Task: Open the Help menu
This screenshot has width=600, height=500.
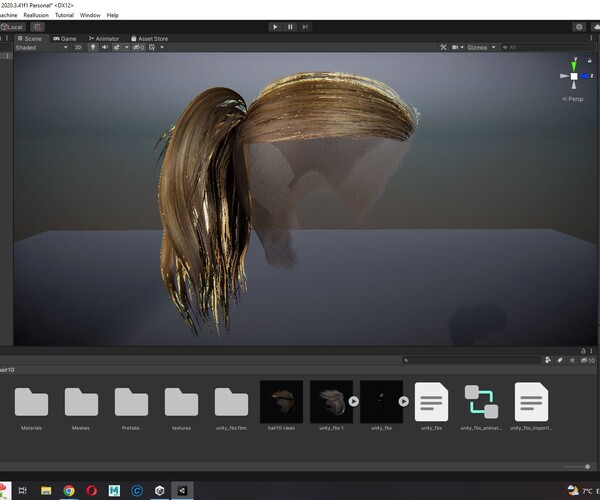Action: [x=112, y=15]
